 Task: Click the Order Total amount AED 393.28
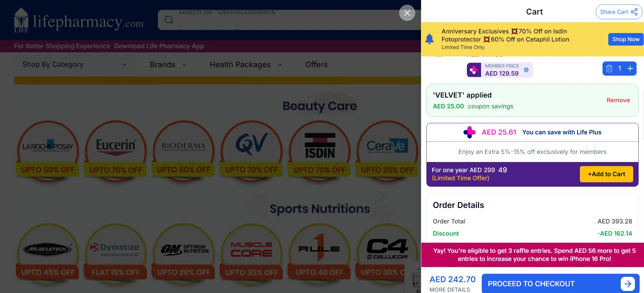point(615,221)
